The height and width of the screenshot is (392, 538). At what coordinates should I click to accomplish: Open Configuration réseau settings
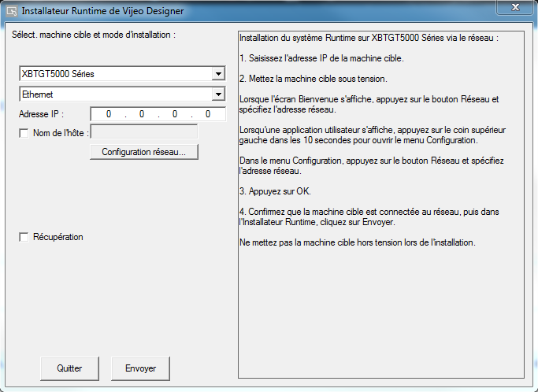(x=144, y=152)
